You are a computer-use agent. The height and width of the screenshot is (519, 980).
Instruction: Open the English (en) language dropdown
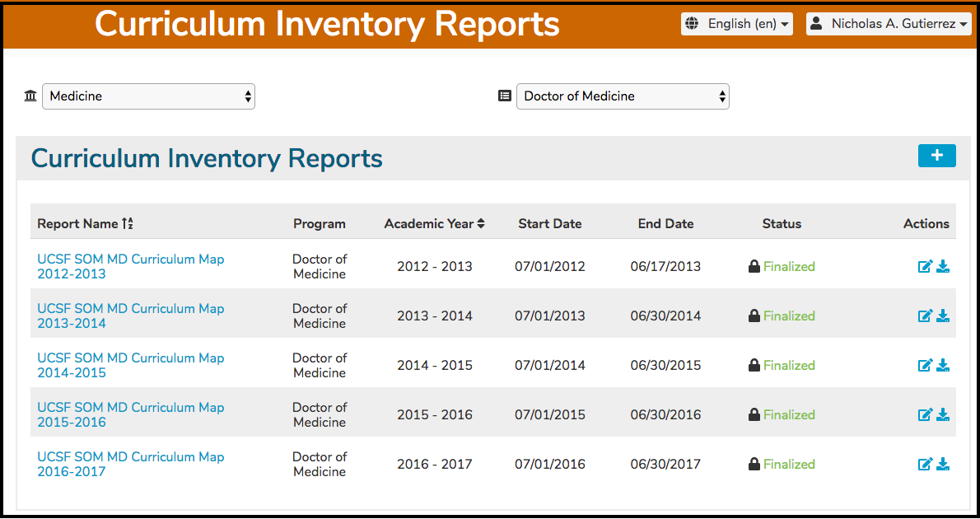[x=737, y=24]
